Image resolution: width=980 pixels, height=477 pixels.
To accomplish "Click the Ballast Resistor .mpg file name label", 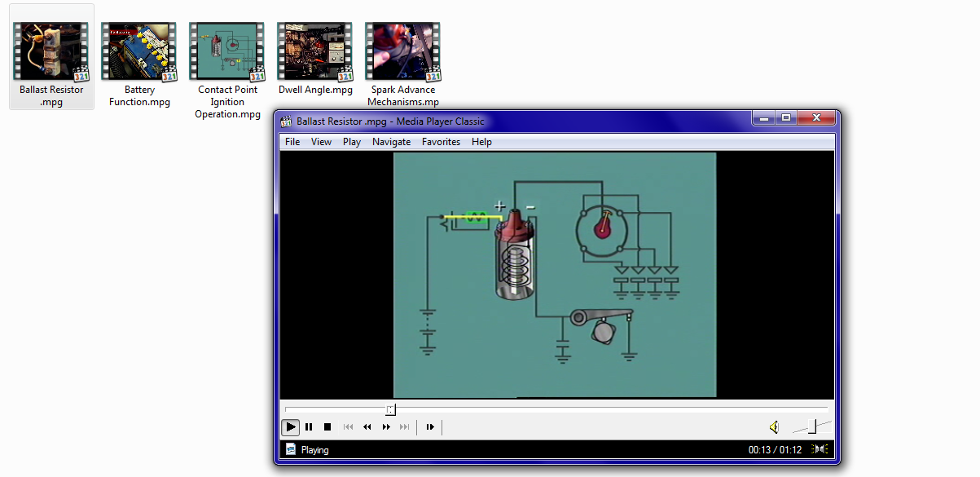I will (x=52, y=96).
